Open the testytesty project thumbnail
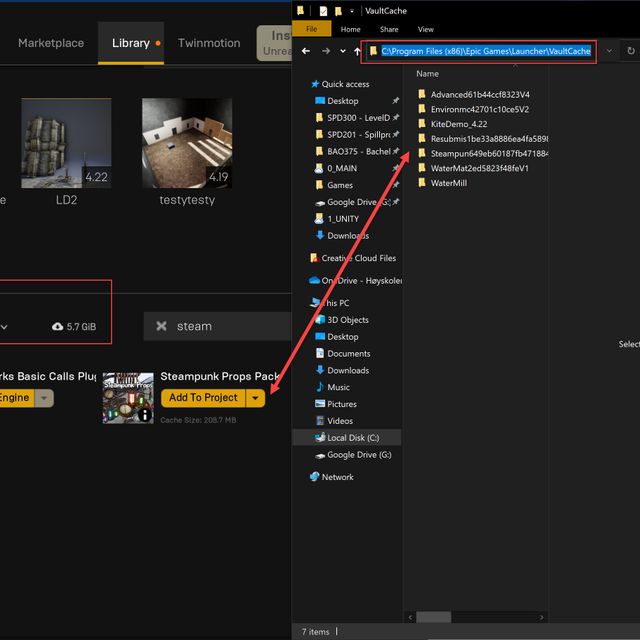Image resolution: width=640 pixels, height=640 pixels. click(187, 143)
